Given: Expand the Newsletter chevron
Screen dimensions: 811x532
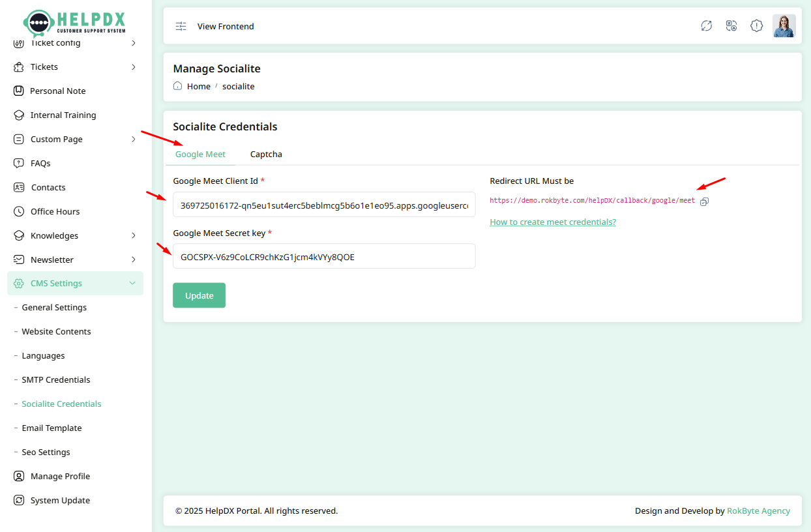Looking at the screenshot, I should (x=133, y=259).
